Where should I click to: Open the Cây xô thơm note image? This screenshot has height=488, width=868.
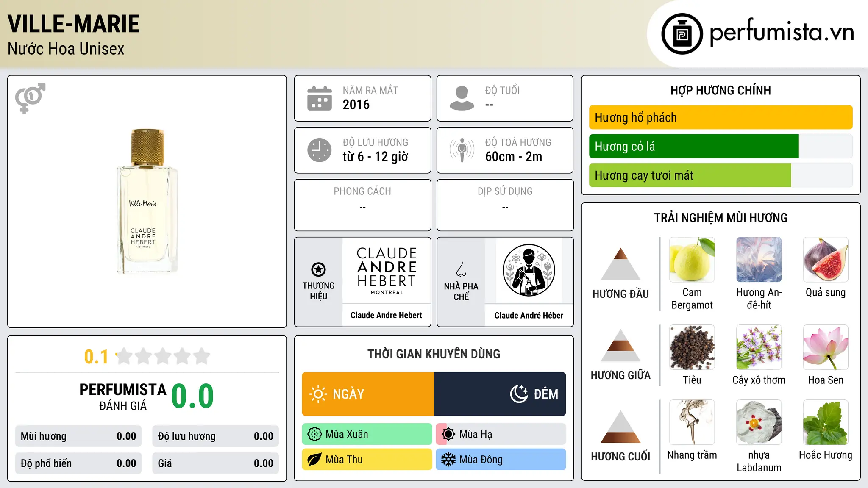click(759, 347)
